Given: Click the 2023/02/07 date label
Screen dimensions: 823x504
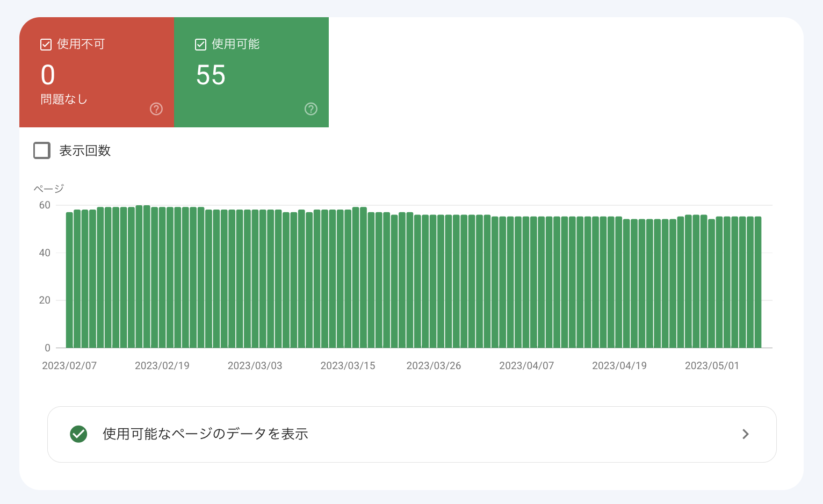Looking at the screenshot, I should point(69,365).
